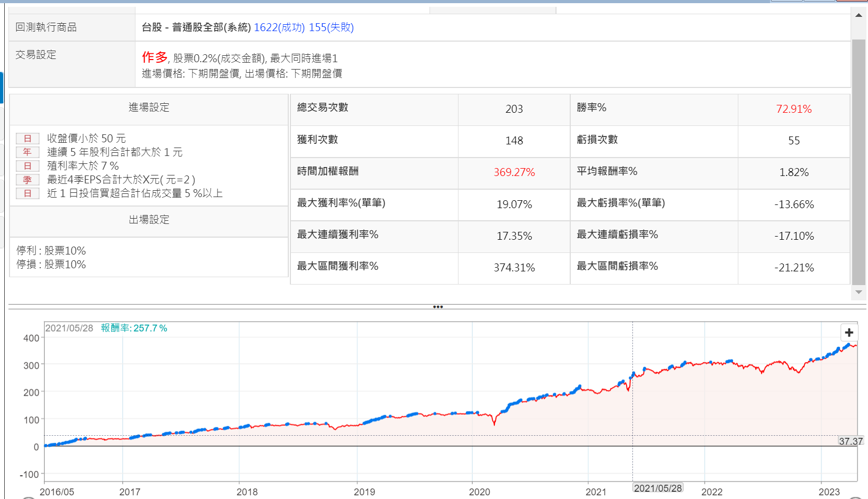Click the plus button on the chart
This screenshot has width=868, height=499.
pos(849,332)
